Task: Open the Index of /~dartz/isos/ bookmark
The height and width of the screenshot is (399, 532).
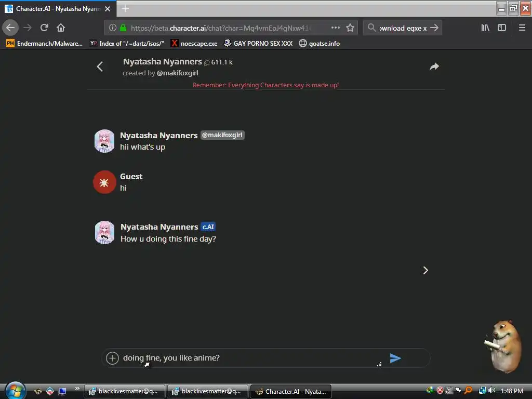Action: (x=127, y=44)
